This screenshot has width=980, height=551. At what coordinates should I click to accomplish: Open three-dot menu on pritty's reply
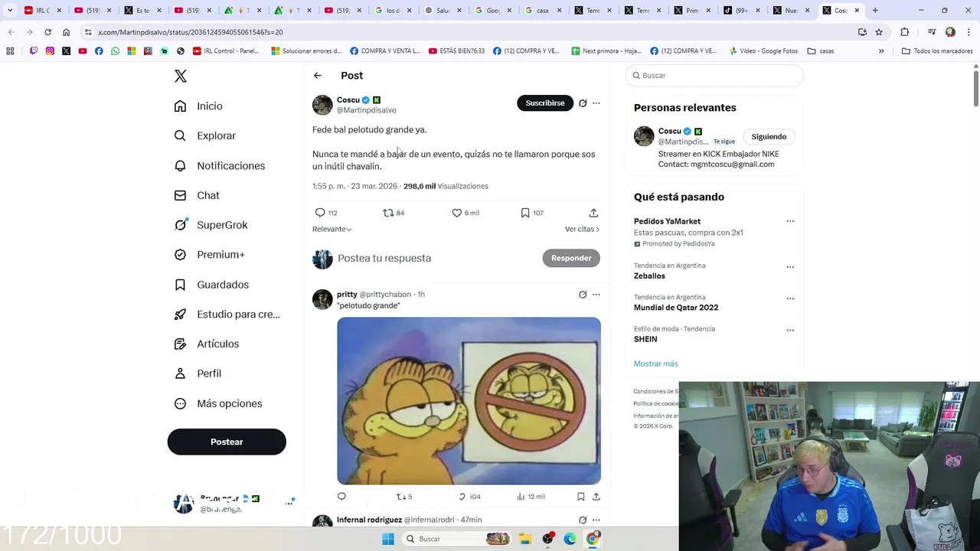pos(596,295)
